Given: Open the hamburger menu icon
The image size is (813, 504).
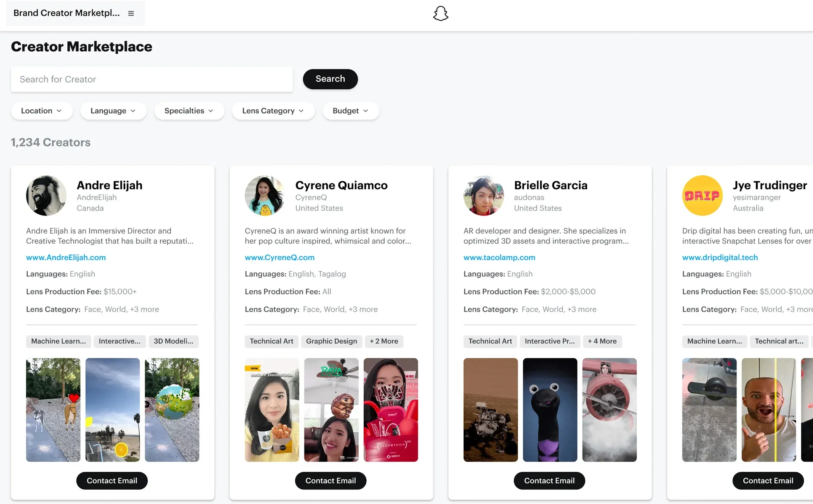Looking at the screenshot, I should (x=131, y=14).
